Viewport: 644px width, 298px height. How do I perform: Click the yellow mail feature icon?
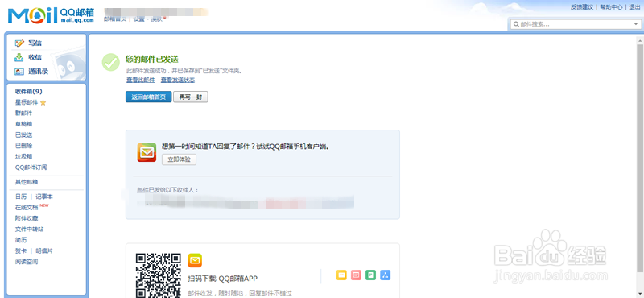(x=341, y=275)
